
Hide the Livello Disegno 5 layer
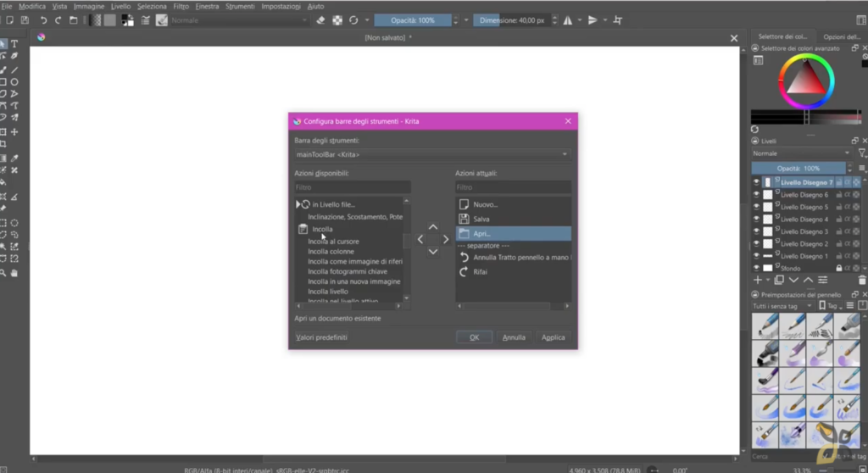[x=756, y=207]
